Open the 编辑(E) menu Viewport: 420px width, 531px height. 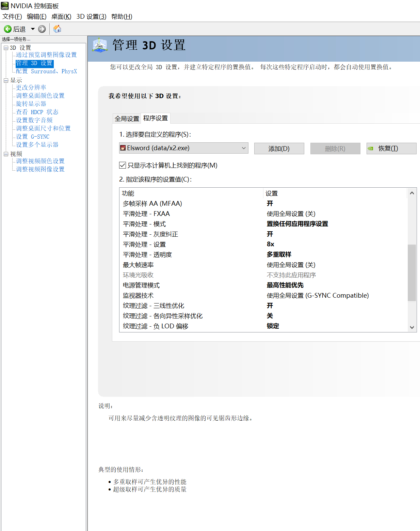coord(36,16)
